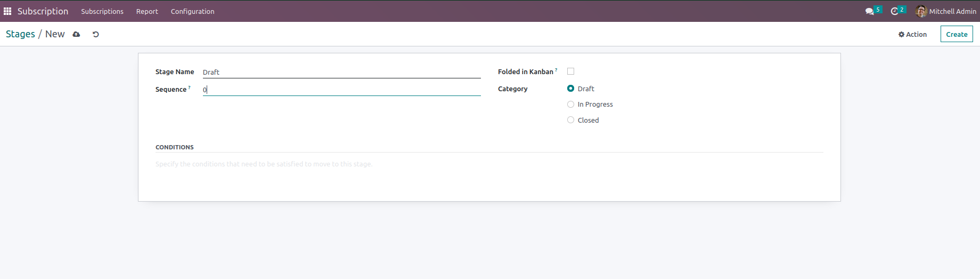Go back to Stages breadcrumb
Viewport: 980px width, 279px height.
click(20, 34)
